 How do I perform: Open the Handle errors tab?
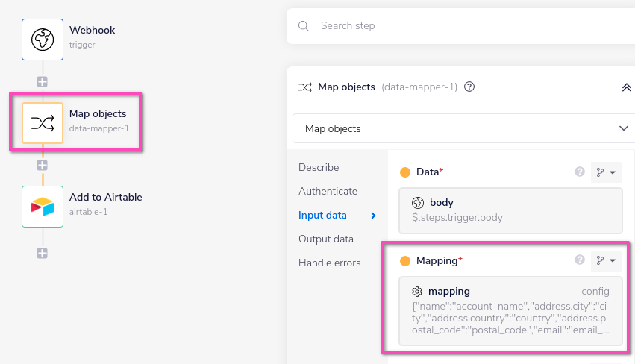click(x=329, y=263)
